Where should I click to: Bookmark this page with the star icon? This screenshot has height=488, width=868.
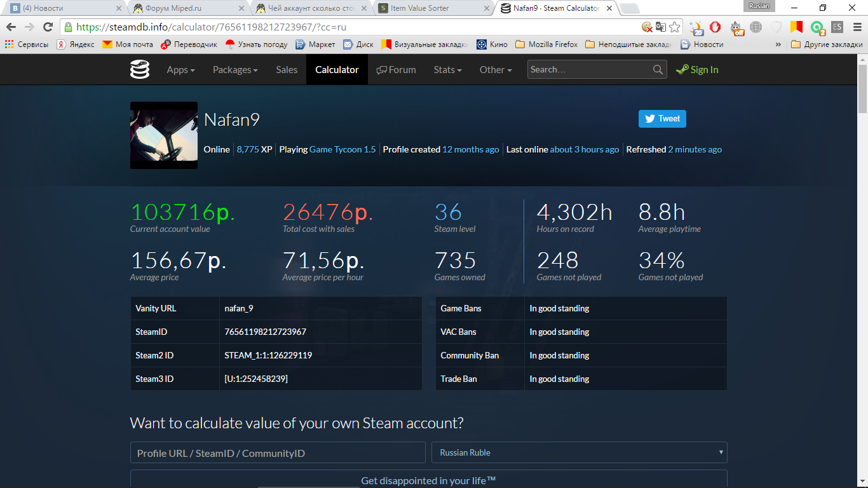coord(675,27)
